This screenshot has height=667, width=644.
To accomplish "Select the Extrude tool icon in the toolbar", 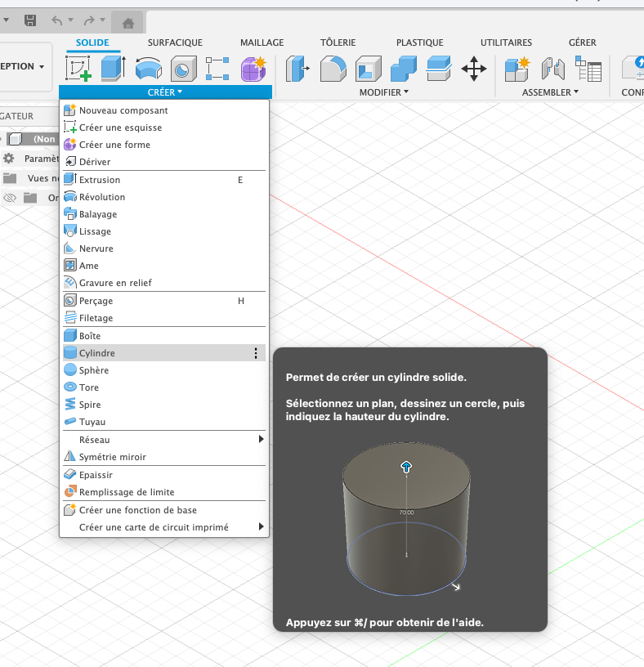I will coord(113,69).
